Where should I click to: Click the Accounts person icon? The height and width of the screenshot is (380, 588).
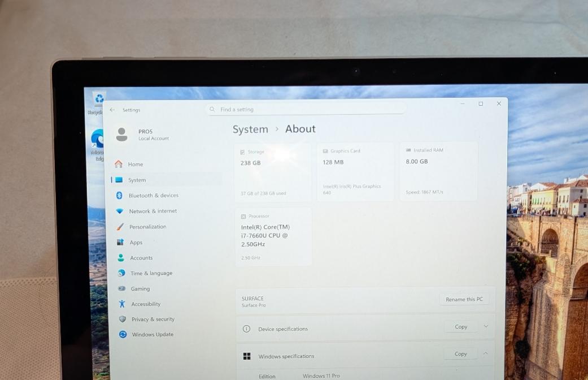pyautogui.click(x=121, y=258)
